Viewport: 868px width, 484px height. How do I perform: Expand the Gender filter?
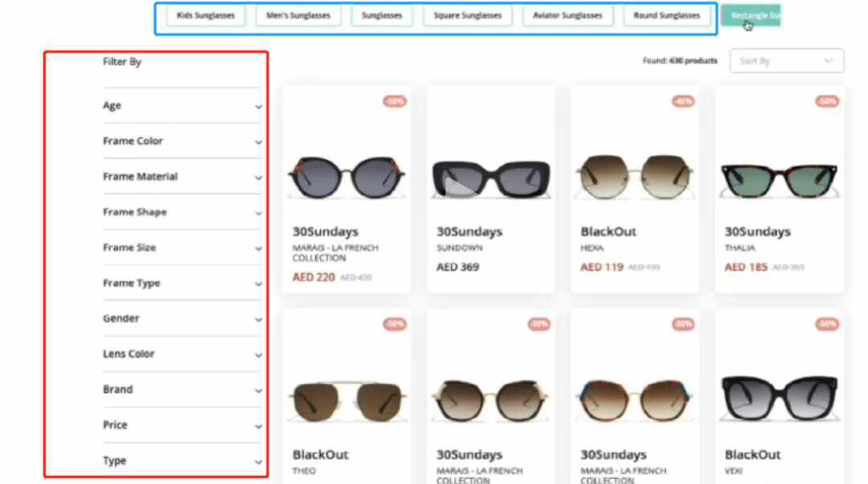tap(182, 318)
